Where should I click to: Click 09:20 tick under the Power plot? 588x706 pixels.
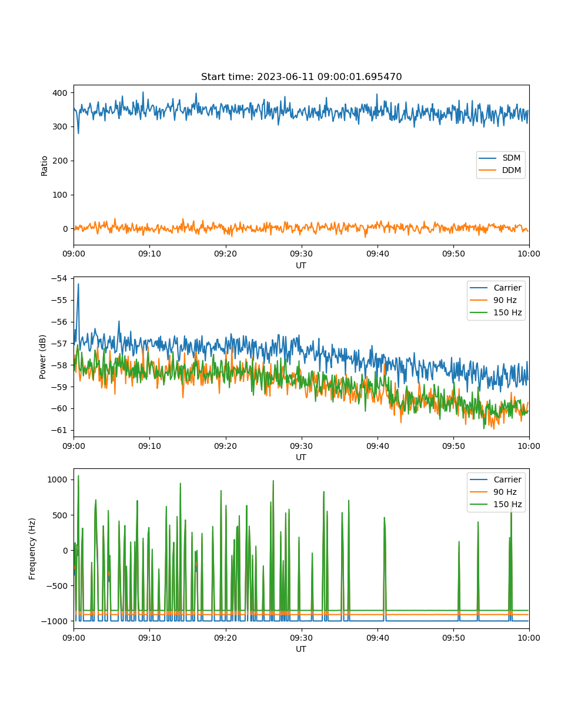[225, 445]
